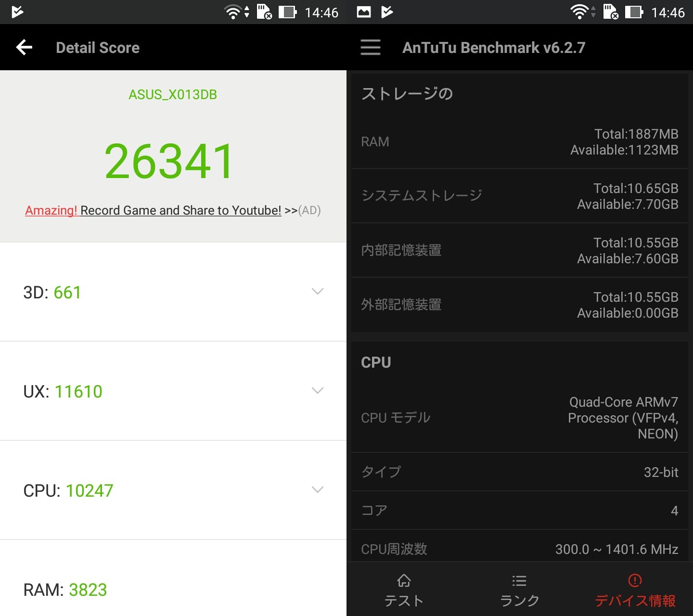Toggle the RAM score section
Image resolution: width=693 pixels, height=616 pixels.
tap(173, 589)
